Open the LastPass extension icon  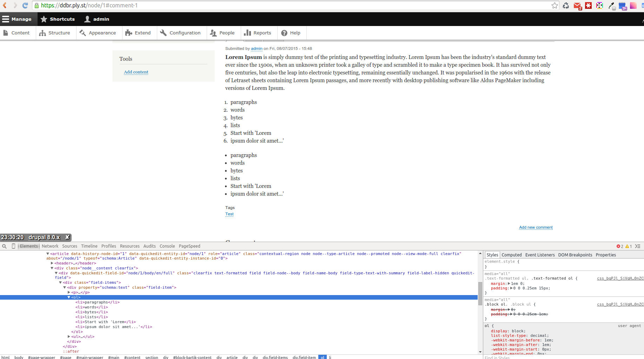589,5
